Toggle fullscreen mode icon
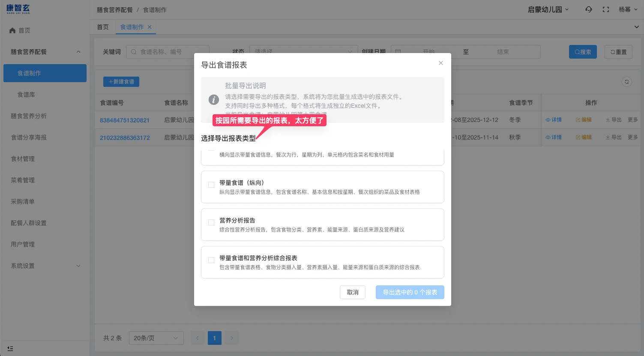The width and height of the screenshot is (644, 356). 606,9
